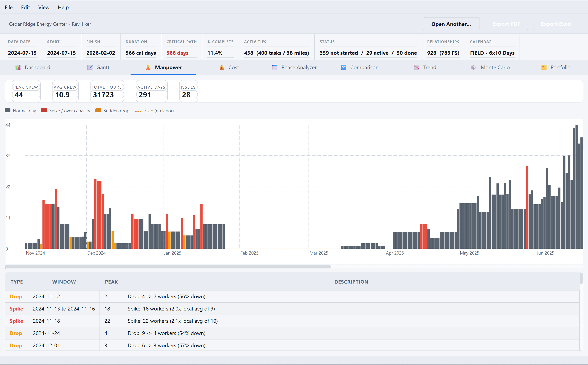Click the Normal day legend swatch
Image resolution: width=588 pixels, height=365 pixels.
pyautogui.click(x=8, y=110)
